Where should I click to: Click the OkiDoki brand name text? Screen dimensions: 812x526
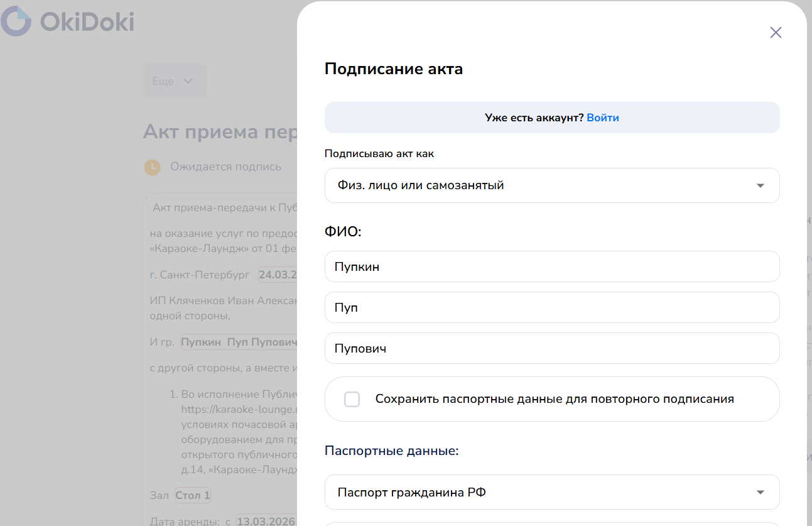[x=87, y=22]
